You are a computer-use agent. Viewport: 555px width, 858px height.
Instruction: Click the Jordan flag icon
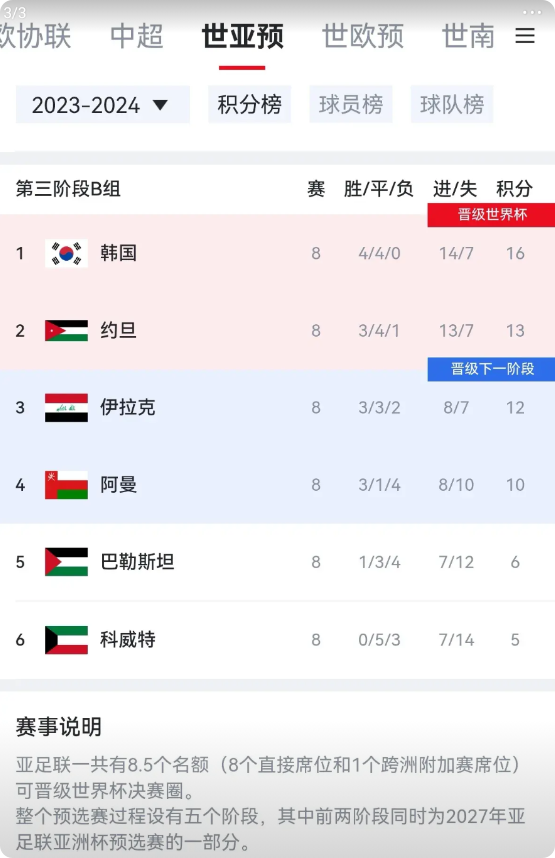(66, 331)
